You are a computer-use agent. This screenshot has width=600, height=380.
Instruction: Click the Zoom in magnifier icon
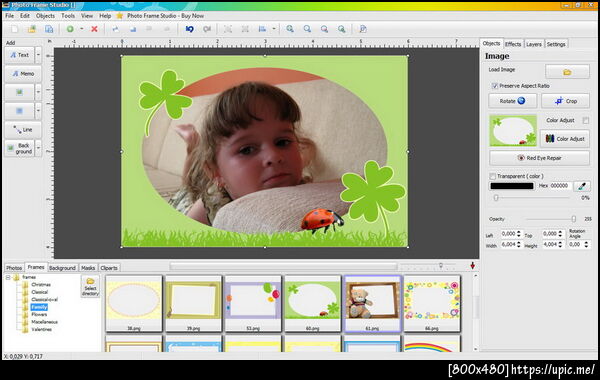pyautogui.click(x=290, y=29)
